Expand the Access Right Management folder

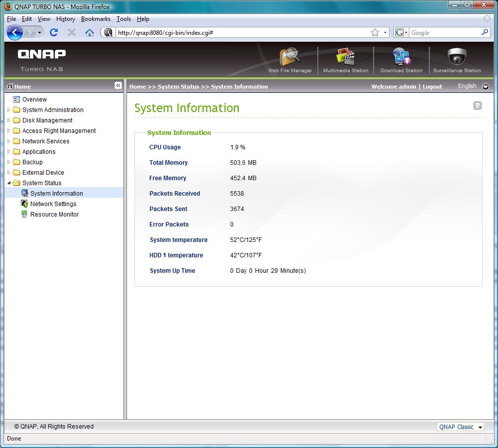(x=9, y=130)
